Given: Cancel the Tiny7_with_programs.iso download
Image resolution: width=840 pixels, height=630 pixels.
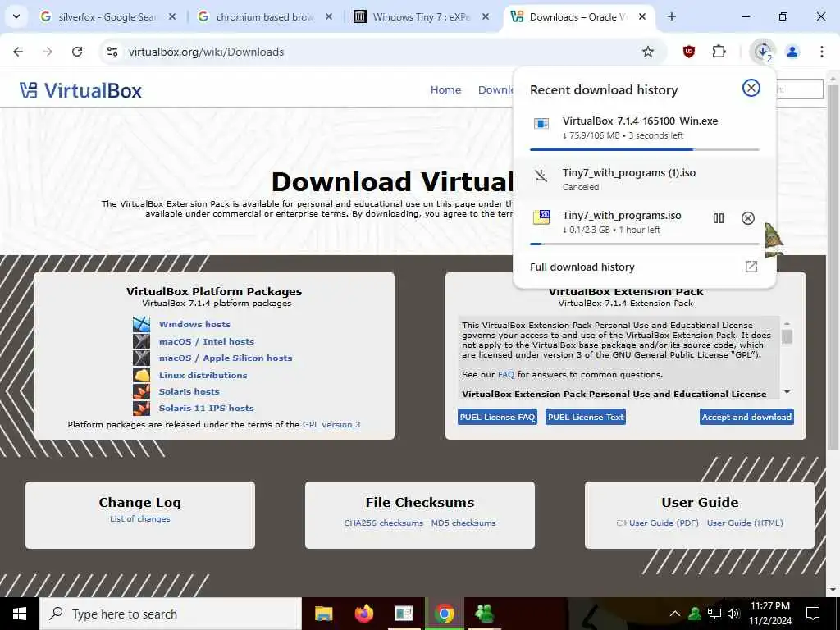Looking at the screenshot, I should 748,218.
